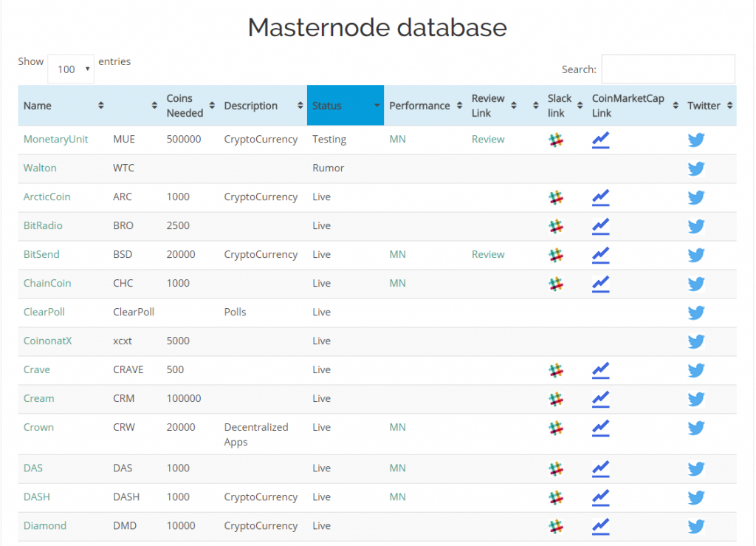The image size is (756, 546).
Task: Open Twitter icon for CoinonatX
Action: (x=696, y=341)
